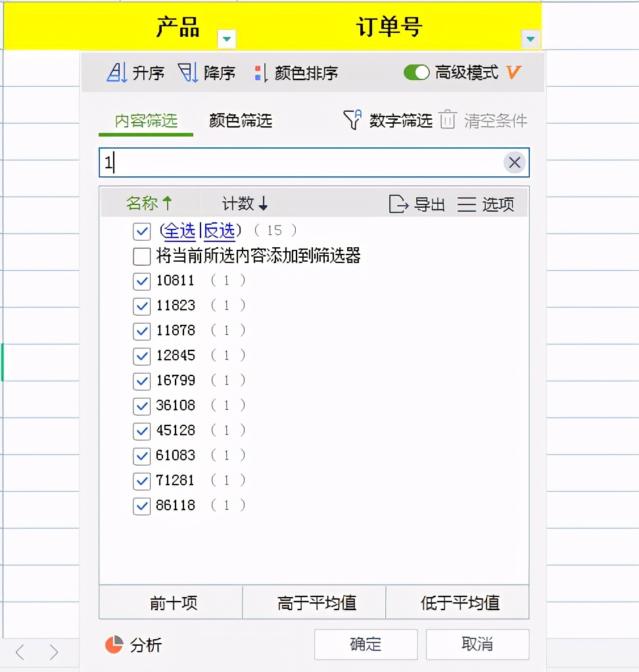
Task: Open the 订单号 column filter dropdown
Action: click(x=530, y=39)
